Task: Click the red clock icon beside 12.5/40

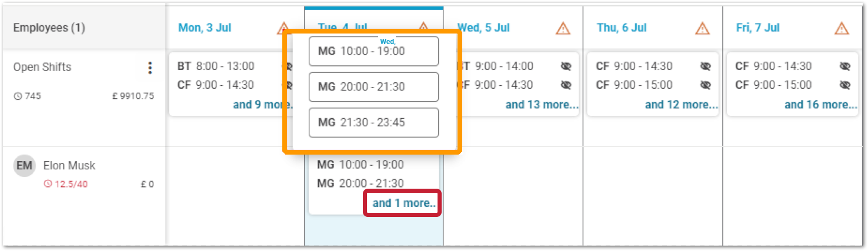Action: [x=48, y=185]
